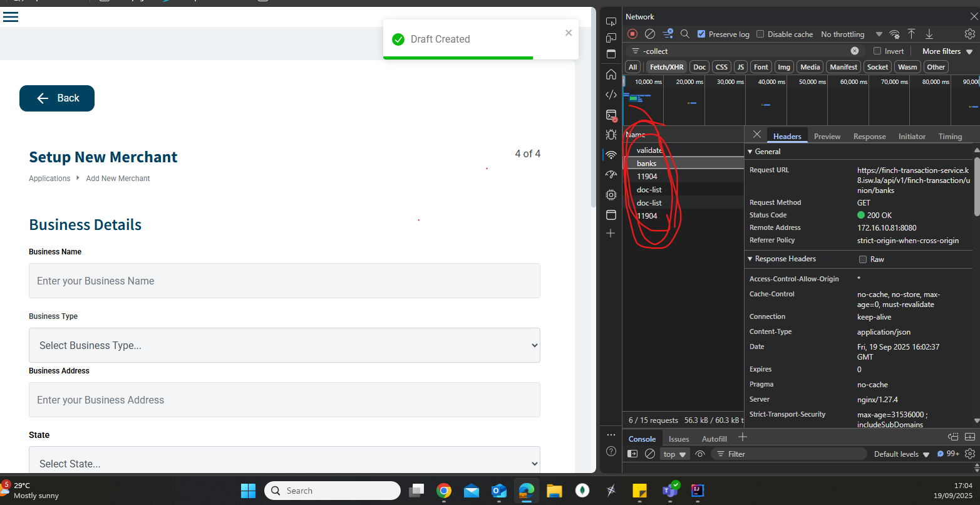Open the Elements panel code icon
The image size is (980, 505).
pos(611,95)
